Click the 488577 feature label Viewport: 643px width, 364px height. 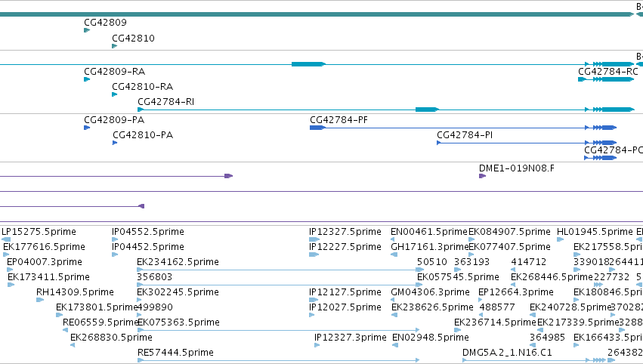pyautogui.click(x=497, y=307)
